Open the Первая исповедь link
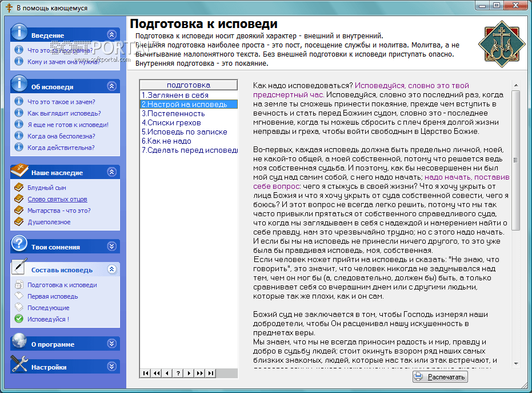The image size is (532, 393). point(53,296)
